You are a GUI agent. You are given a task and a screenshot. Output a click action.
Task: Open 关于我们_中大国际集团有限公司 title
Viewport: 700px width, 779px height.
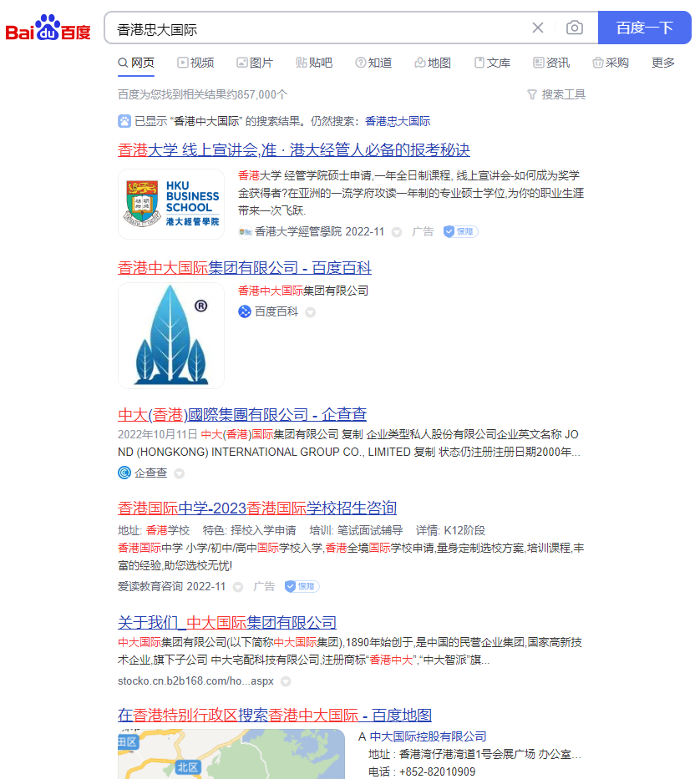[x=227, y=623]
